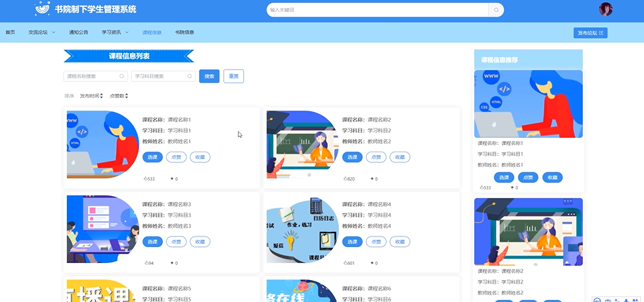
Task: Click 收藏 on 课程名称4 card
Action: pyautogui.click(x=400, y=242)
